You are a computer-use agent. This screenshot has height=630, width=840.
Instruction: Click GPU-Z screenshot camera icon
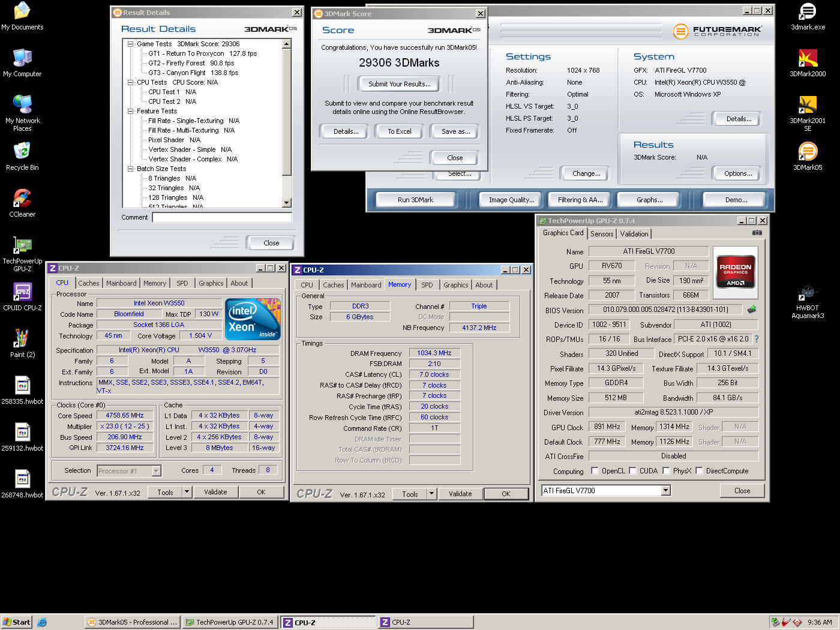coord(757,233)
